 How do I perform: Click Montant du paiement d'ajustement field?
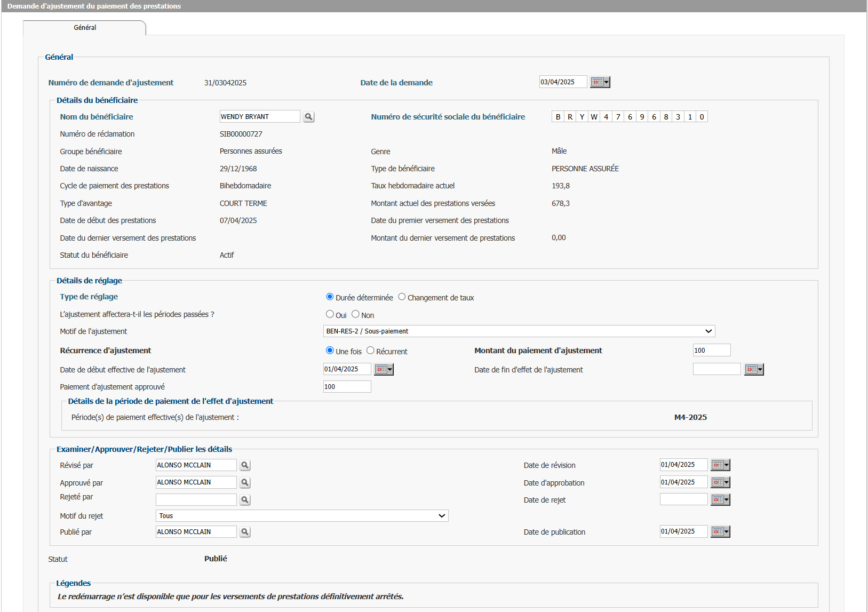(712, 351)
